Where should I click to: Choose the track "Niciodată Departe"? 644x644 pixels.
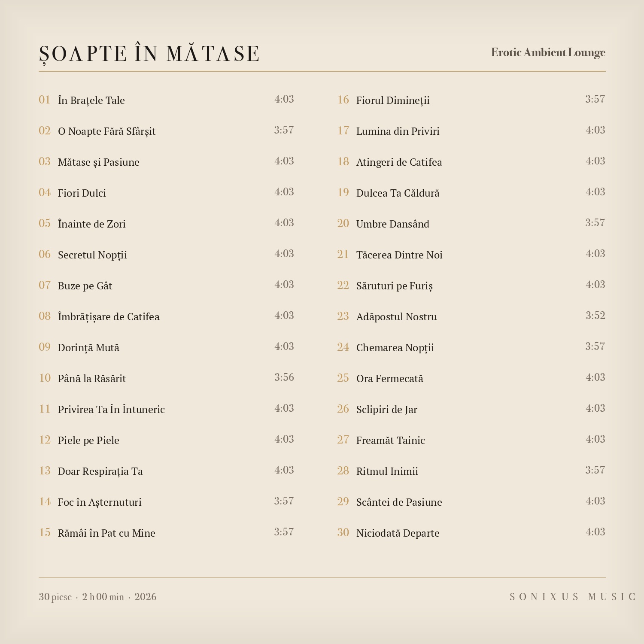(398, 533)
